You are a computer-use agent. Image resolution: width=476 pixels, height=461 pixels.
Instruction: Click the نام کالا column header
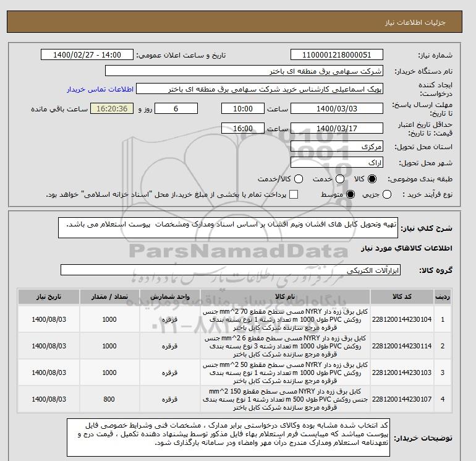pyautogui.click(x=285, y=296)
